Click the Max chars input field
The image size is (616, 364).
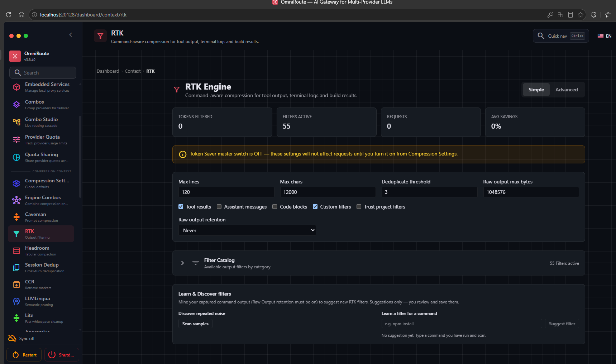(328, 192)
